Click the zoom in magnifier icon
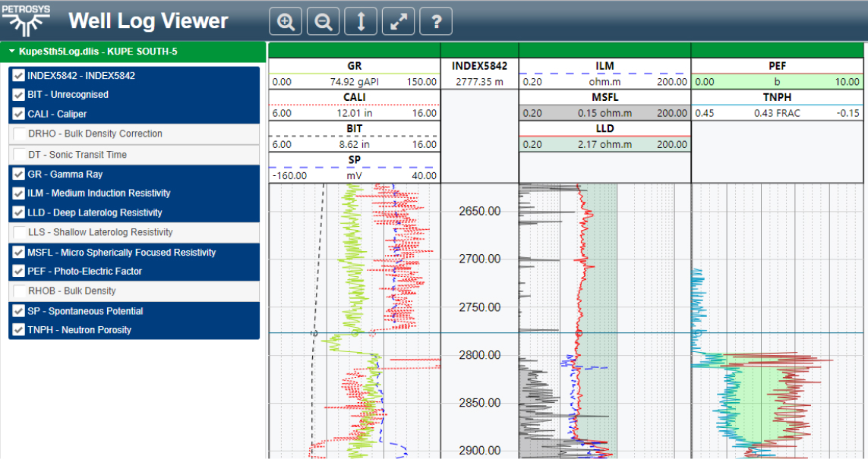The width and height of the screenshot is (868, 459). [286, 22]
